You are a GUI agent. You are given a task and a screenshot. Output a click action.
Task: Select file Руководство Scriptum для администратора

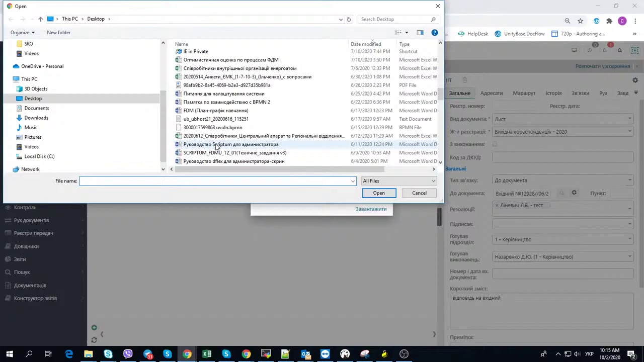click(x=231, y=144)
